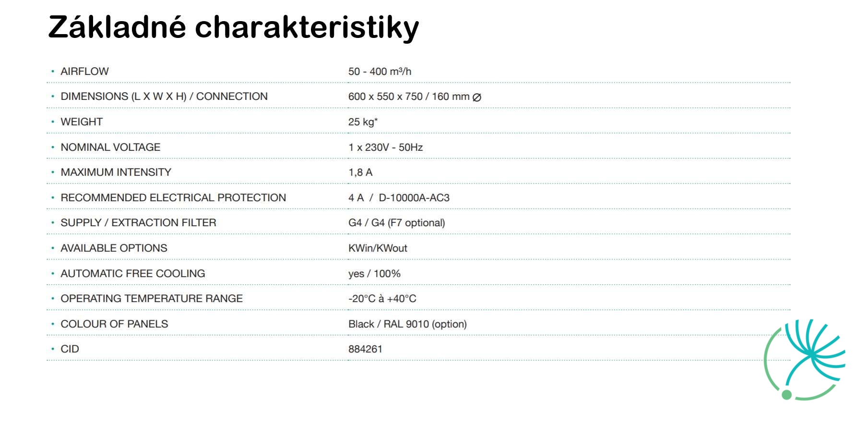The height and width of the screenshot is (424, 868).
Task: Click the CID number 884261
Action: 365,349
